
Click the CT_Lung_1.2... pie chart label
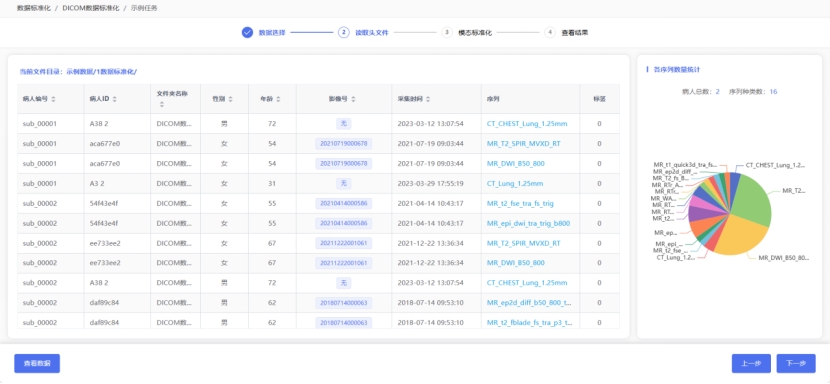click(x=676, y=258)
